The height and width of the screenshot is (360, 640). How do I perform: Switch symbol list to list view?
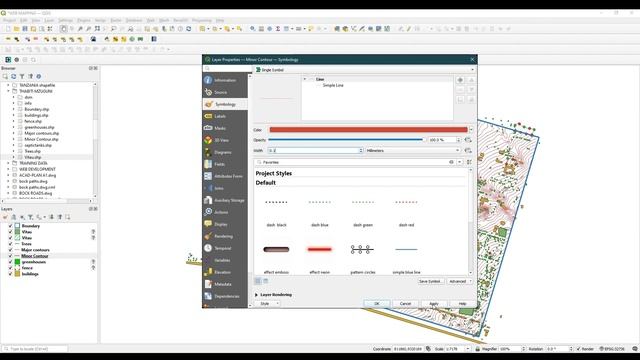266,281
